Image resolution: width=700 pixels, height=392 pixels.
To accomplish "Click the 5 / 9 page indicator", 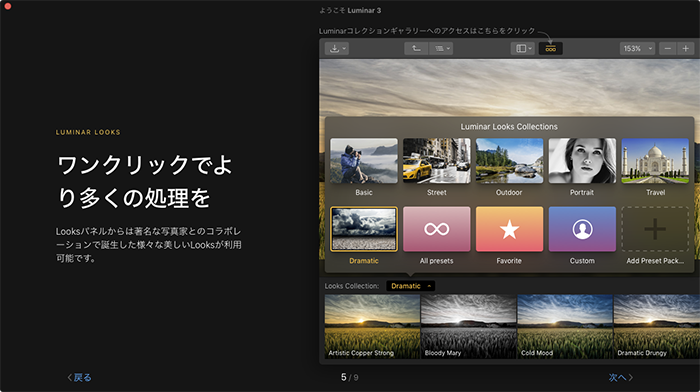I will pyautogui.click(x=350, y=377).
